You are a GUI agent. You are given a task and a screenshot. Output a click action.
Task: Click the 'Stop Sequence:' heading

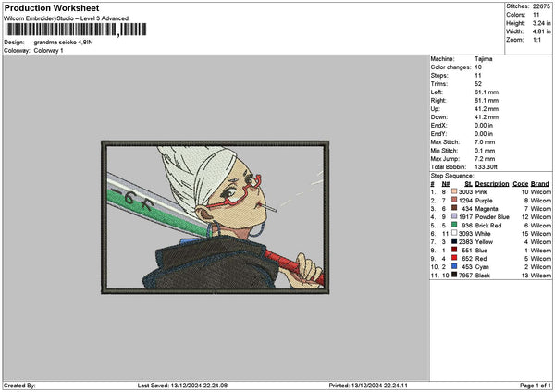(452, 176)
